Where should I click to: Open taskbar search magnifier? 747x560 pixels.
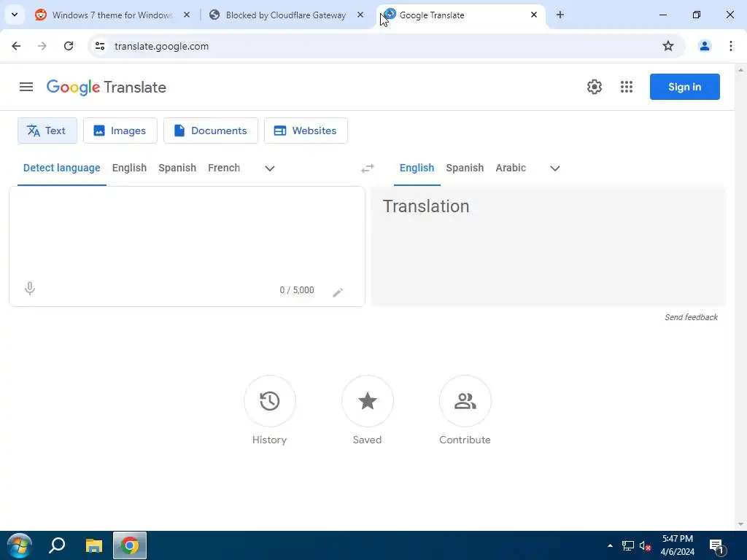[x=57, y=545]
